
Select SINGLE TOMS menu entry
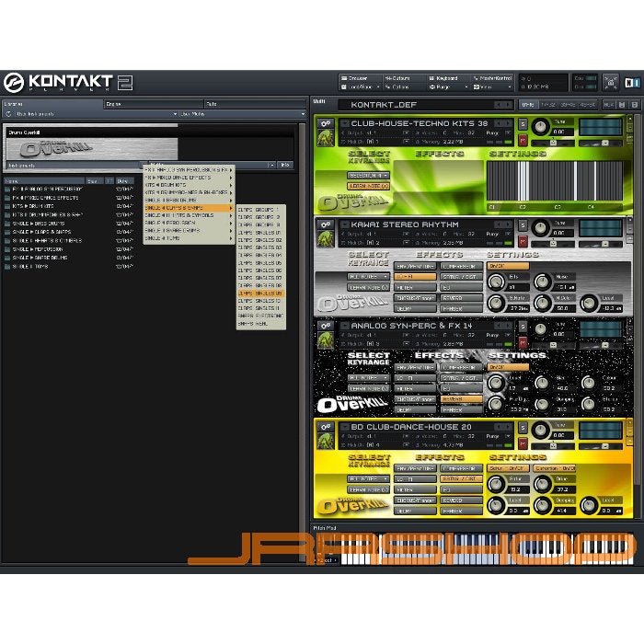pyautogui.click(x=189, y=238)
